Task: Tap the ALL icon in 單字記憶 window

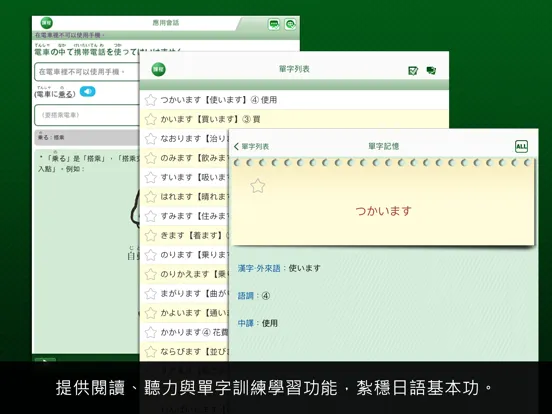Action: pos(521,146)
